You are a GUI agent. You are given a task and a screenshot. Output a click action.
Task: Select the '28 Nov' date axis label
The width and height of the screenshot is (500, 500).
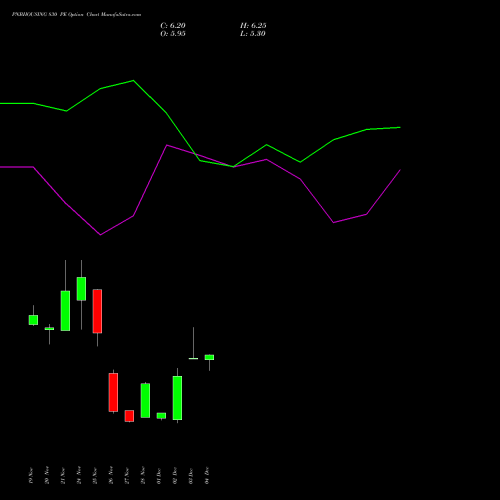pos(143,475)
